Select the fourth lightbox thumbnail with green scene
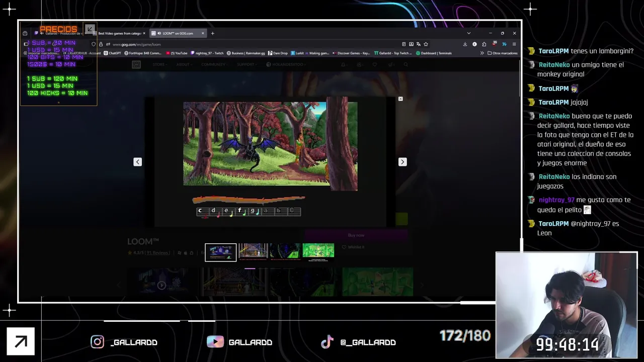Image resolution: width=644 pixels, height=362 pixels. 318,252
